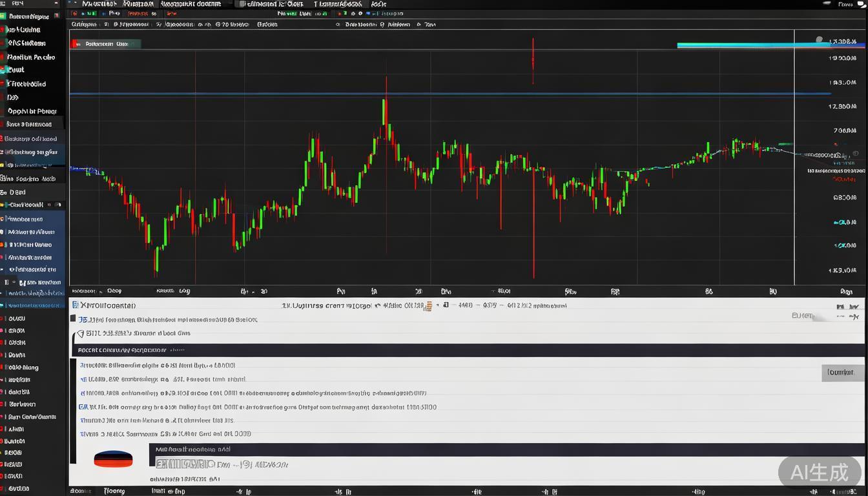Expand the dark header bar beside the striped oval
Screen dimensions: 868x496
point(504,449)
